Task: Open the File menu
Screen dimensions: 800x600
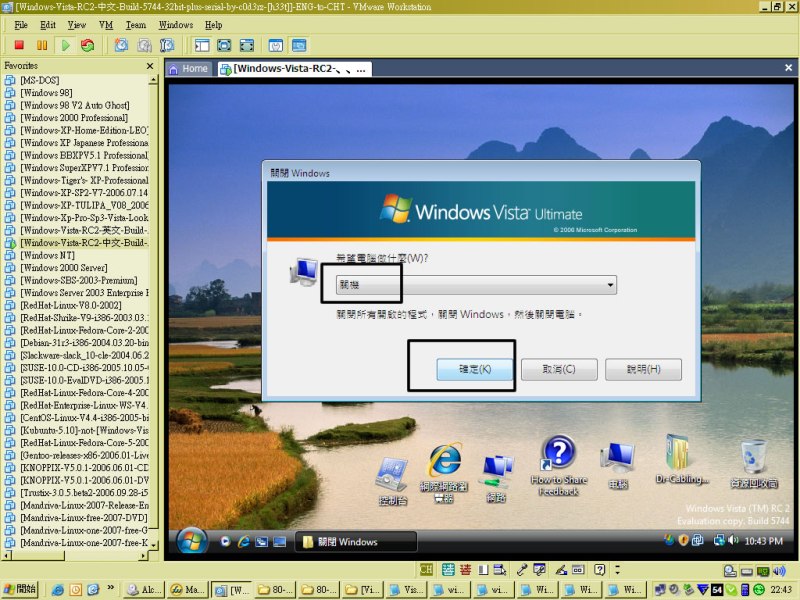Action: [21, 25]
